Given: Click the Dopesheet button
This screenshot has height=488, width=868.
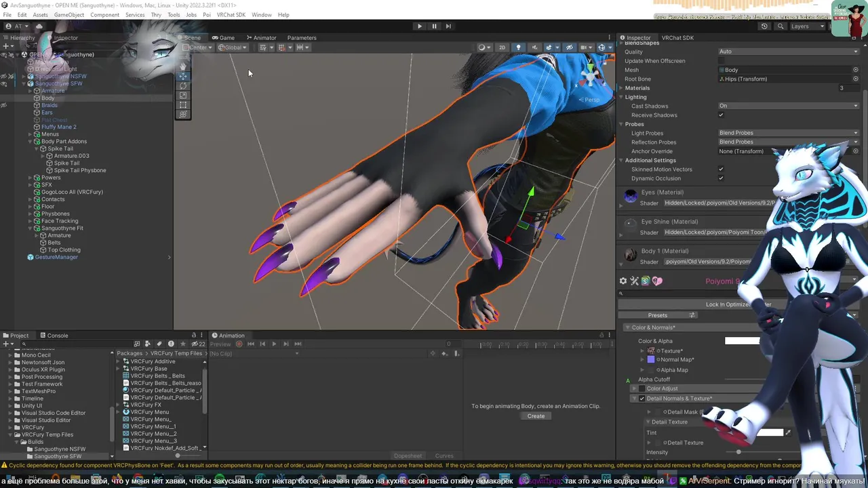Looking at the screenshot, I should click(x=408, y=456).
